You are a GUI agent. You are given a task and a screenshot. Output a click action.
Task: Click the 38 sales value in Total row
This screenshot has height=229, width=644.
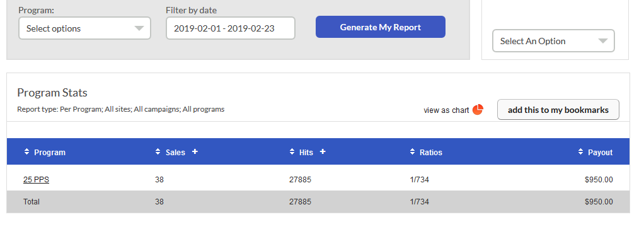point(159,202)
